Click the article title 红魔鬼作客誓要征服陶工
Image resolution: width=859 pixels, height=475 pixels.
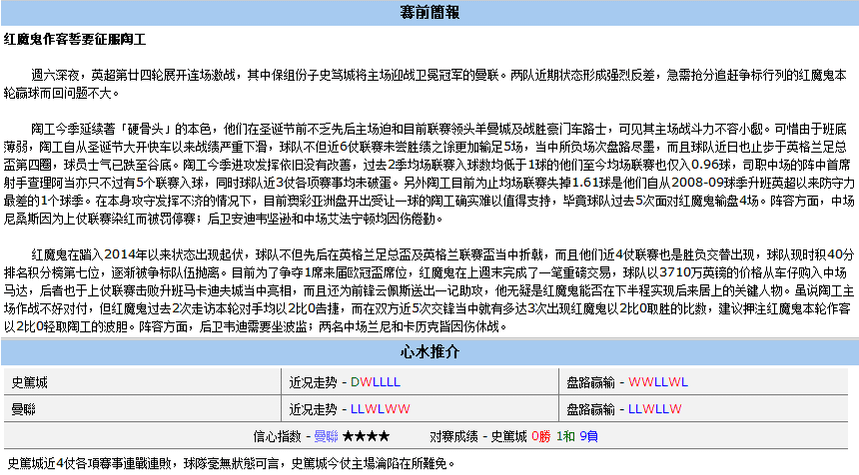75,39
